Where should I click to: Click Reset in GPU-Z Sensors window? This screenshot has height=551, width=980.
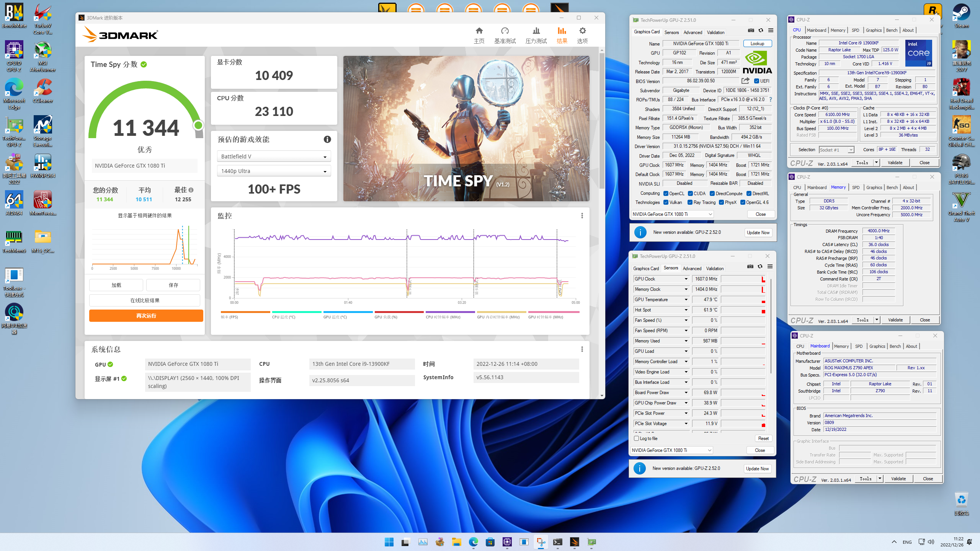[x=763, y=439]
